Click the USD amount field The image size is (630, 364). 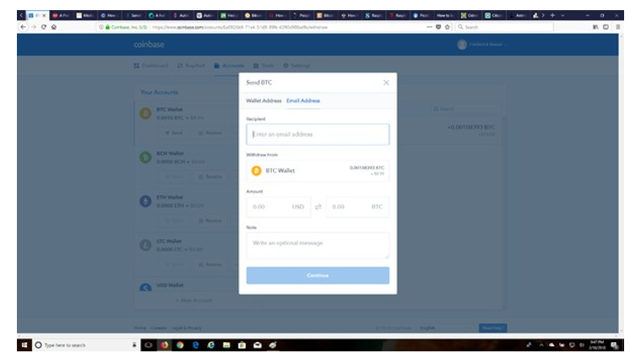279,207
